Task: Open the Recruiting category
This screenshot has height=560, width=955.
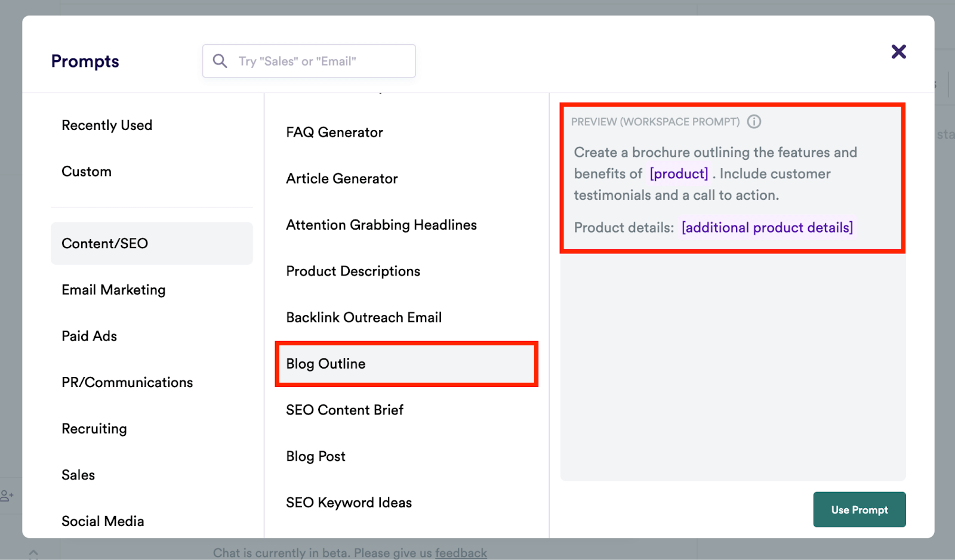Action: point(94,429)
